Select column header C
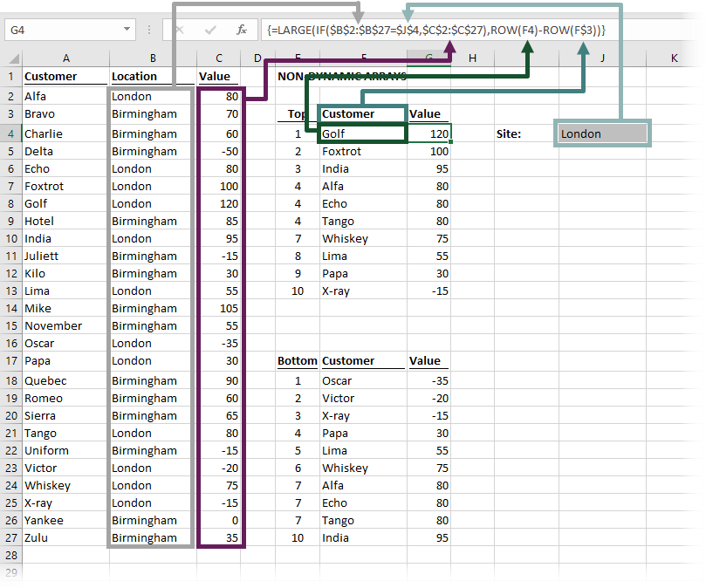The width and height of the screenshot is (706, 588). click(x=219, y=58)
